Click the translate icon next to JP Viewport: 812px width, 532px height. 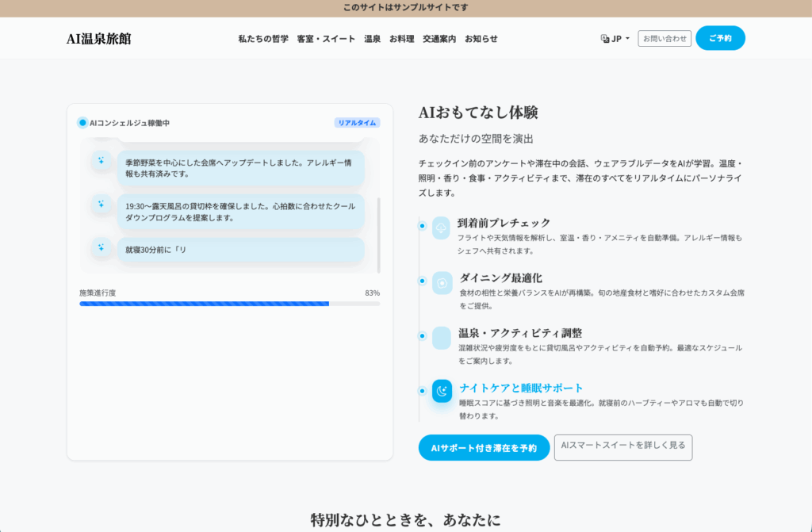605,38
